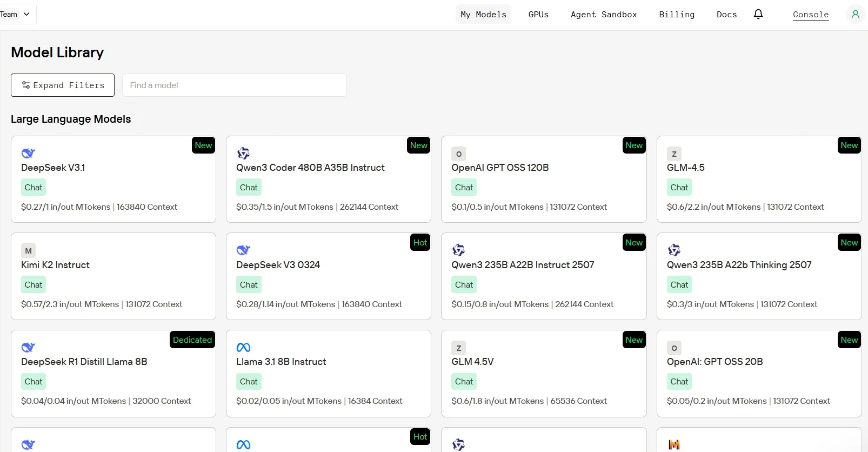Image resolution: width=868 pixels, height=452 pixels.
Task: Click the whale icon on DeepSeek V3 0324 card
Action: pyautogui.click(x=243, y=250)
